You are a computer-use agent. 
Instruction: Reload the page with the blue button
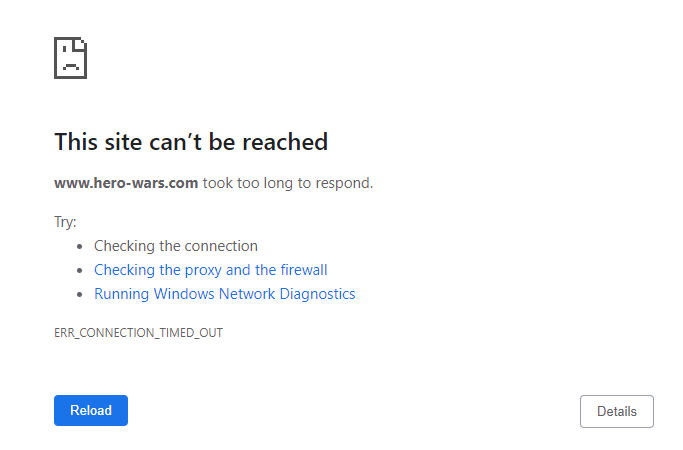pyautogui.click(x=91, y=410)
